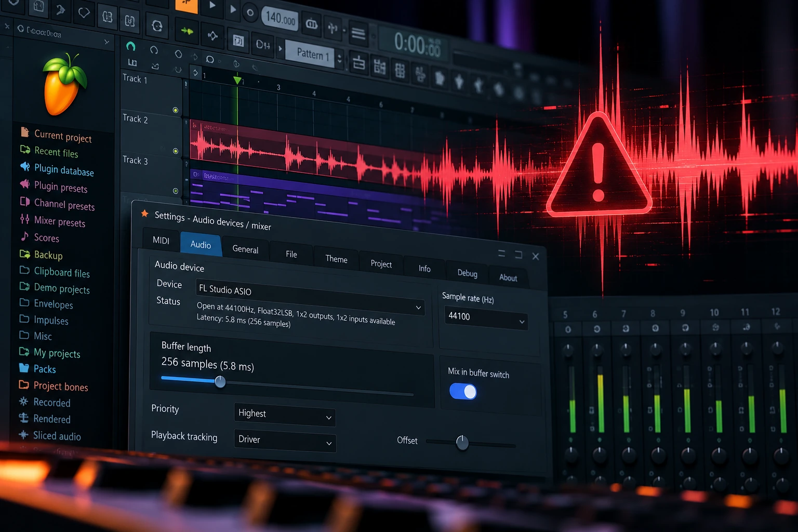Expand the FL Studio ASIO device dropdown
The image size is (798, 532).
click(x=310, y=298)
